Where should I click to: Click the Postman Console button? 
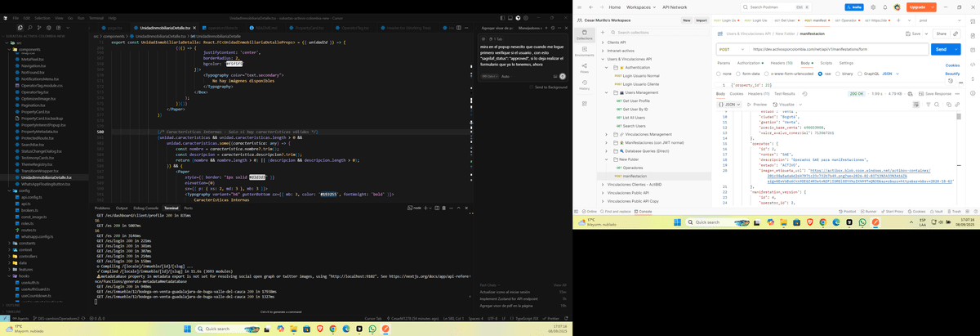click(x=644, y=211)
